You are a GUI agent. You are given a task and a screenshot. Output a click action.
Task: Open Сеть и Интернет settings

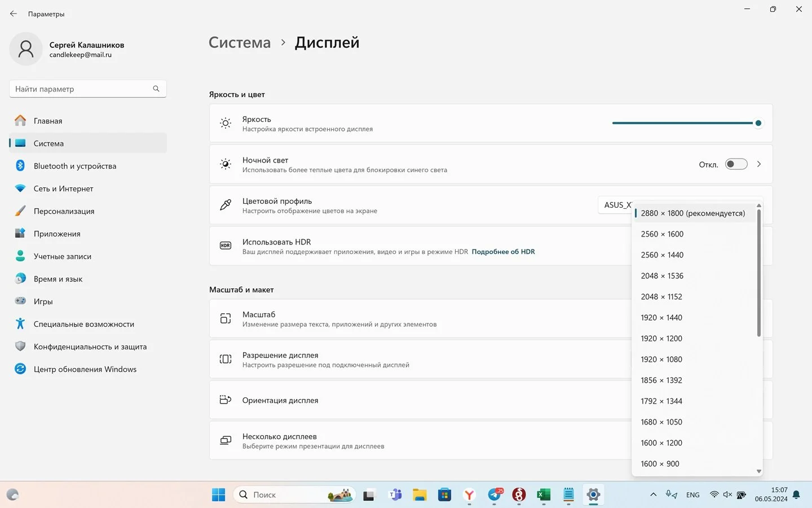88,189
